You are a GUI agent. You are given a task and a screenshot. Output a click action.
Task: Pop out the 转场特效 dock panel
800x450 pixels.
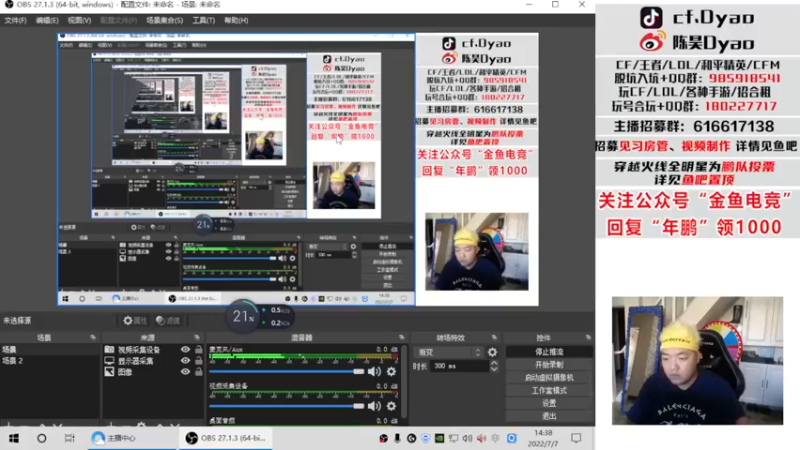(x=494, y=337)
